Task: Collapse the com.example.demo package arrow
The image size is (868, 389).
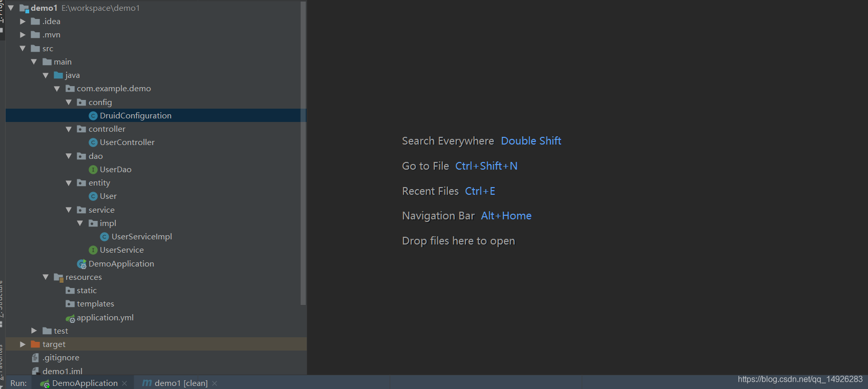Action: pos(57,89)
